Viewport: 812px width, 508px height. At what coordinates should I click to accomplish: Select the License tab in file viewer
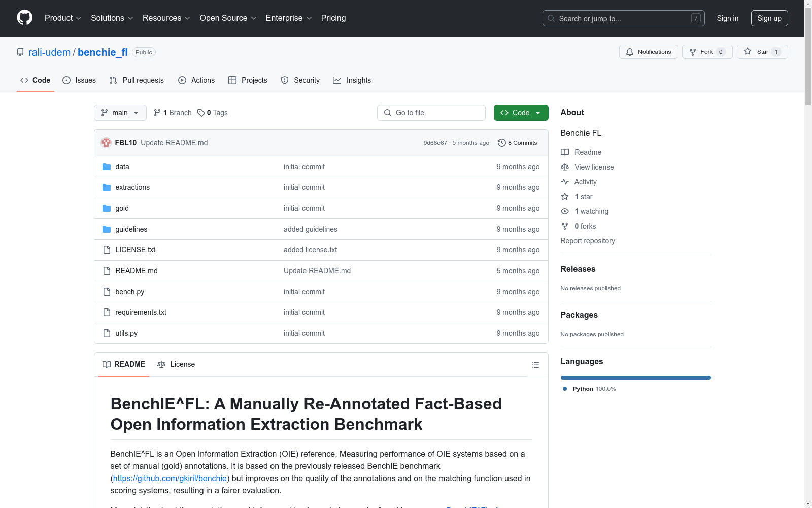tap(176, 364)
